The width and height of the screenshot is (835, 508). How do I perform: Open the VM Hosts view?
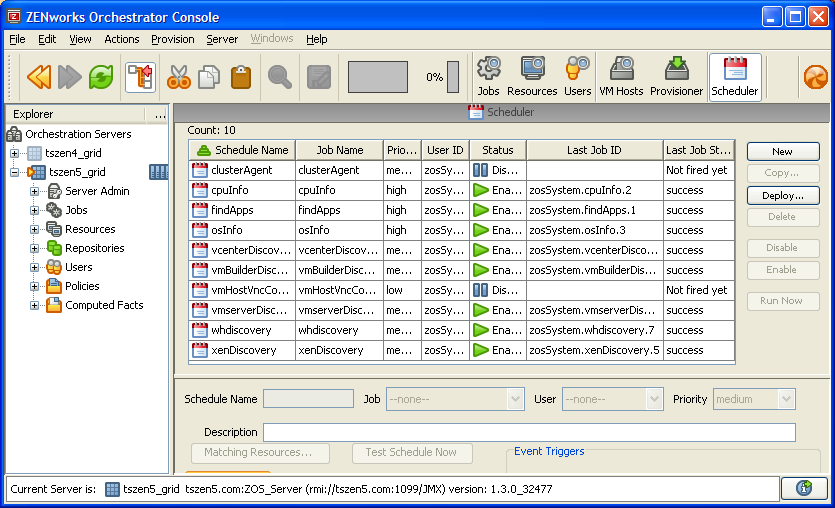tap(621, 77)
